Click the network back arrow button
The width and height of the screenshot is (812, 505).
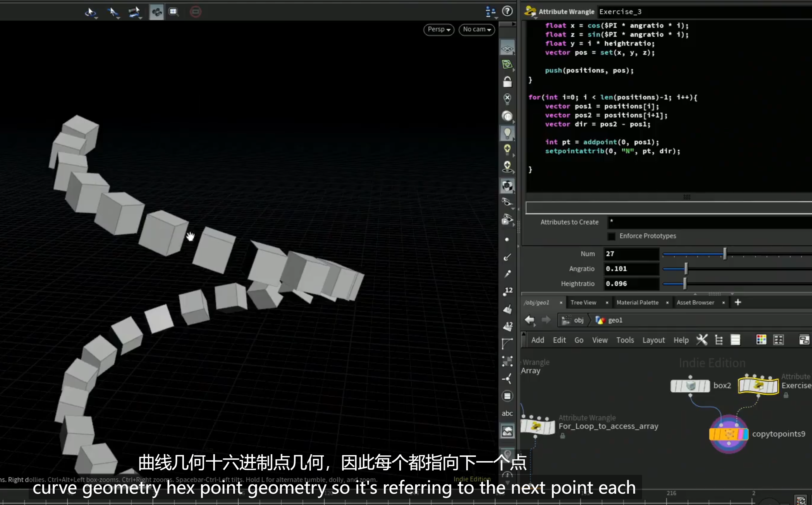point(530,320)
